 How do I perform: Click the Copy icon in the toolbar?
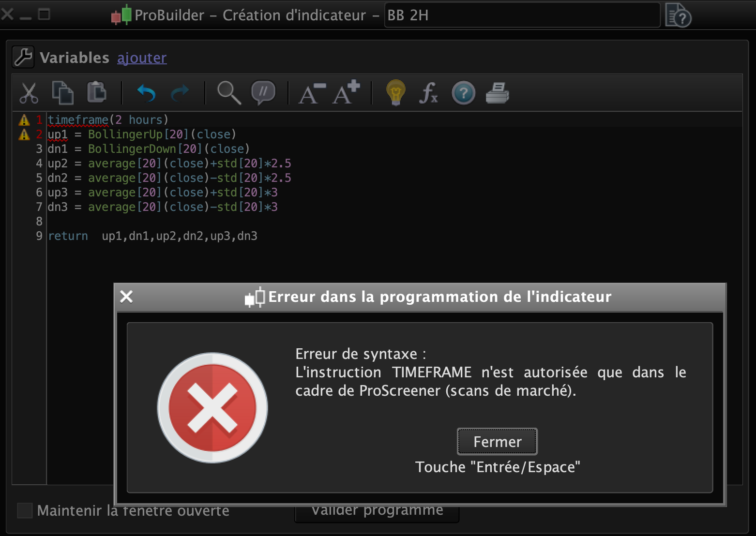coord(63,93)
